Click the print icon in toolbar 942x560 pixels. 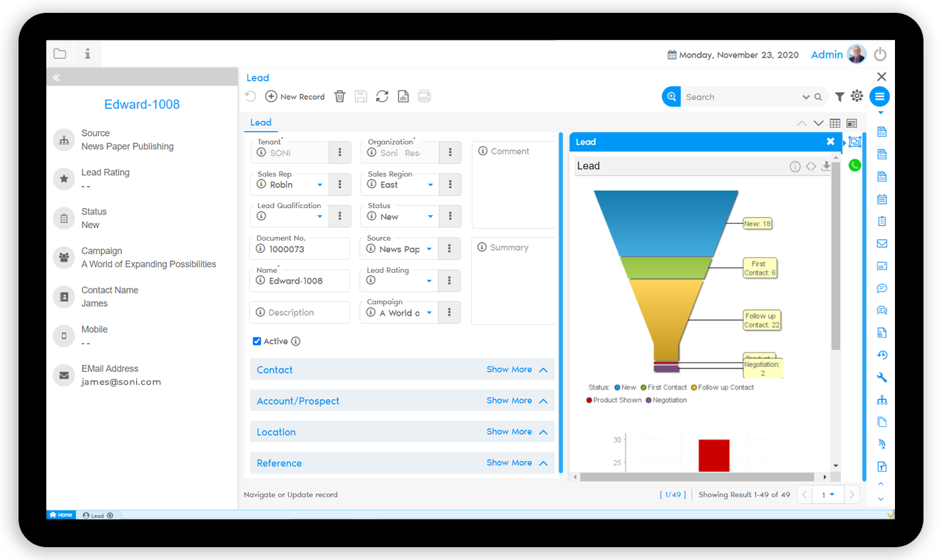click(x=425, y=97)
